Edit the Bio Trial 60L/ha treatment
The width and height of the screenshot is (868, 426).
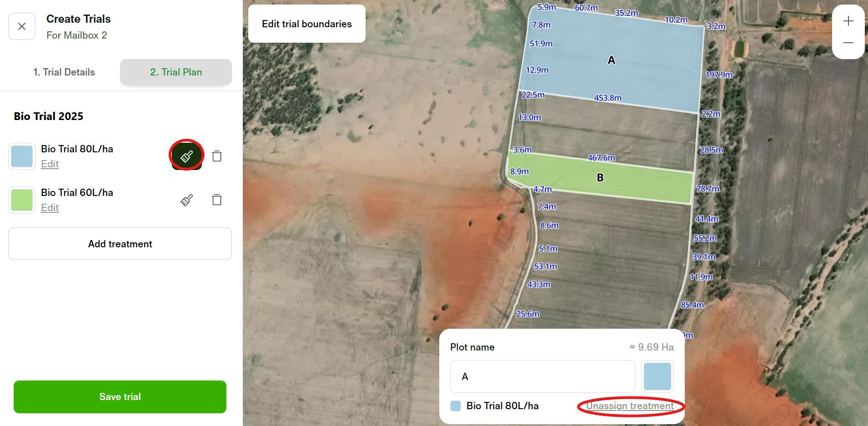point(50,208)
